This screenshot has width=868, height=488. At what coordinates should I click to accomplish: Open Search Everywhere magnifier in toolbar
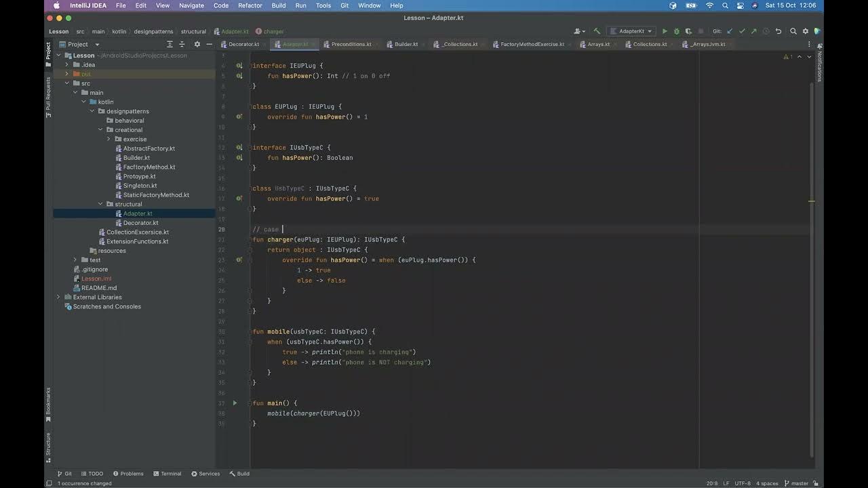click(793, 31)
